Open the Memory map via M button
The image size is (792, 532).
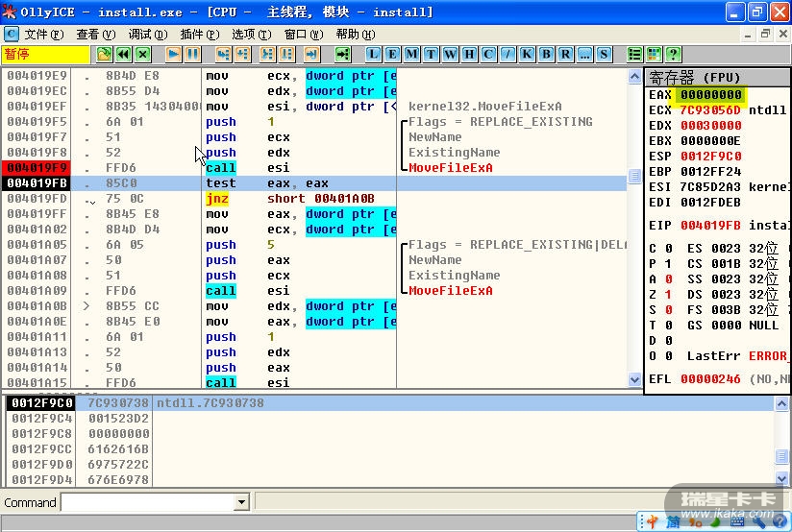coord(412,54)
